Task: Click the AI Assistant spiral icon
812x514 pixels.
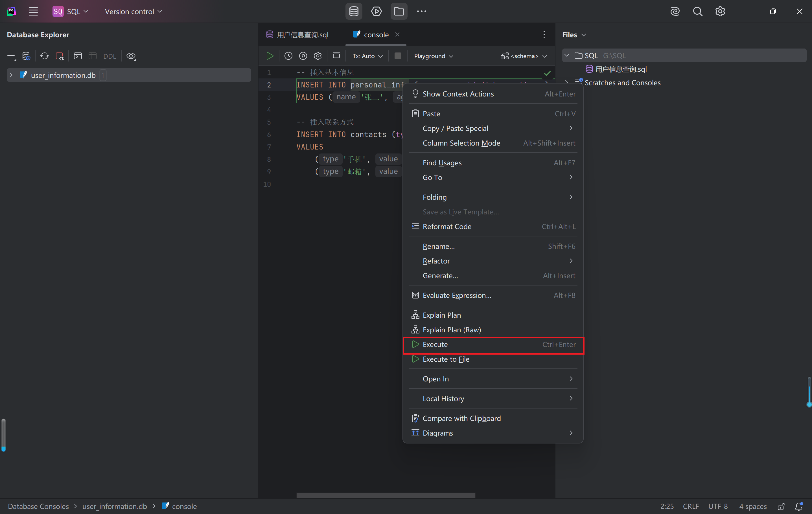Action: [675, 12]
